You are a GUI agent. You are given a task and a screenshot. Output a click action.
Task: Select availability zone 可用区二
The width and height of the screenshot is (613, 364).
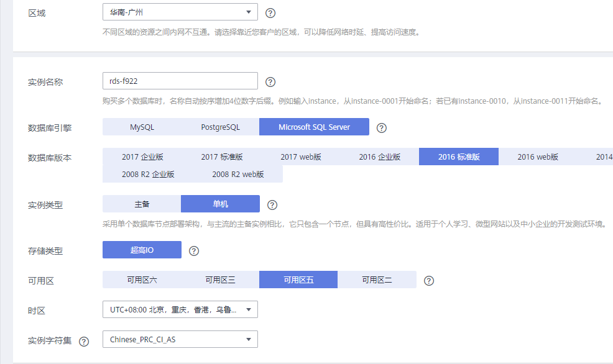(377, 280)
